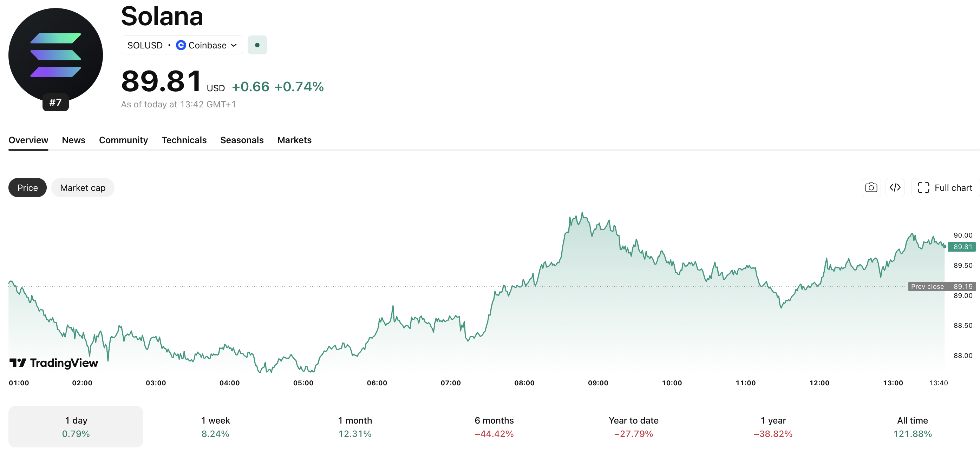Pick the 1 year range

point(773,427)
